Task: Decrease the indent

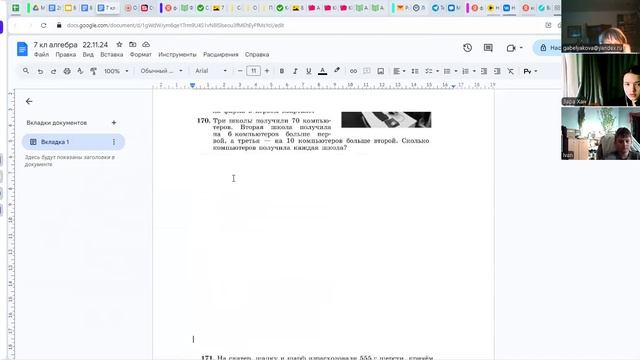Action: click(484, 71)
